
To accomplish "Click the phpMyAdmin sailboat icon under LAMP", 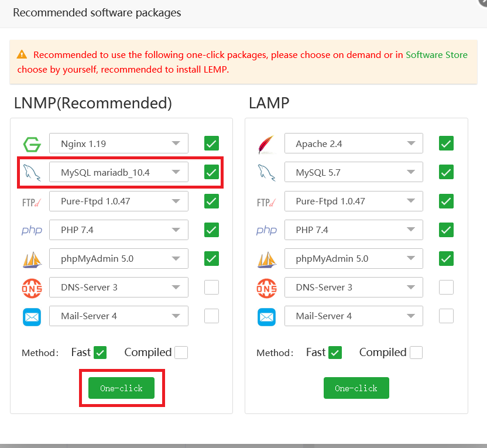I will (267, 259).
